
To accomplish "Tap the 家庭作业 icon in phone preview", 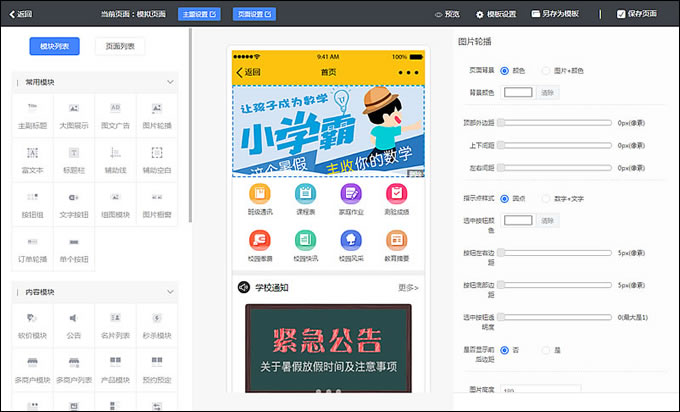I will 351,194.
